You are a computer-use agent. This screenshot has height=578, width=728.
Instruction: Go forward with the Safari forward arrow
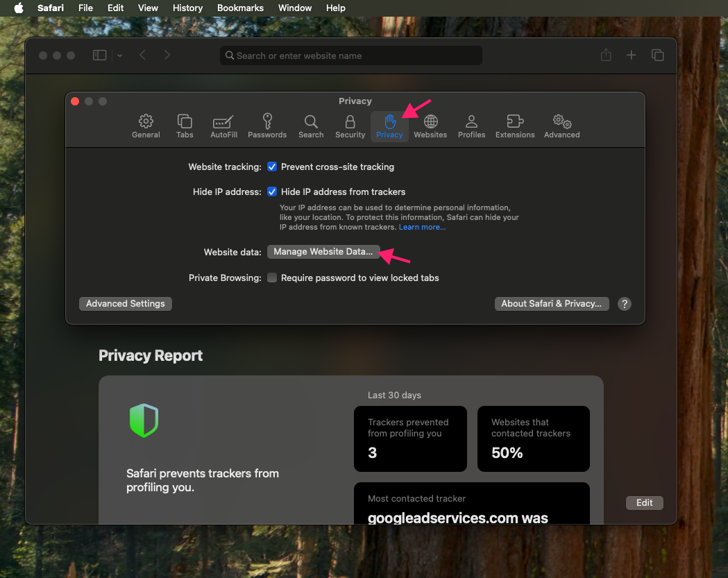pyautogui.click(x=167, y=56)
